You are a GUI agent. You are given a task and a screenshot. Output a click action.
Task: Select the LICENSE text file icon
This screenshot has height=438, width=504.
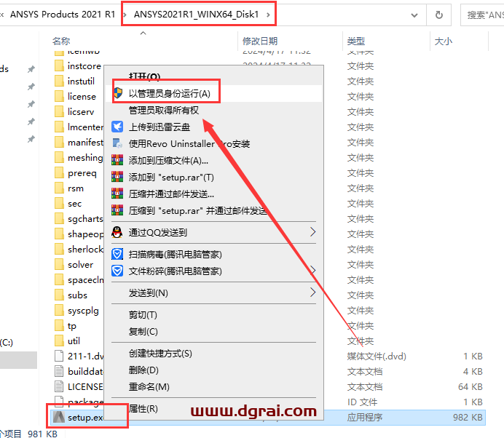click(x=59, y=386)
